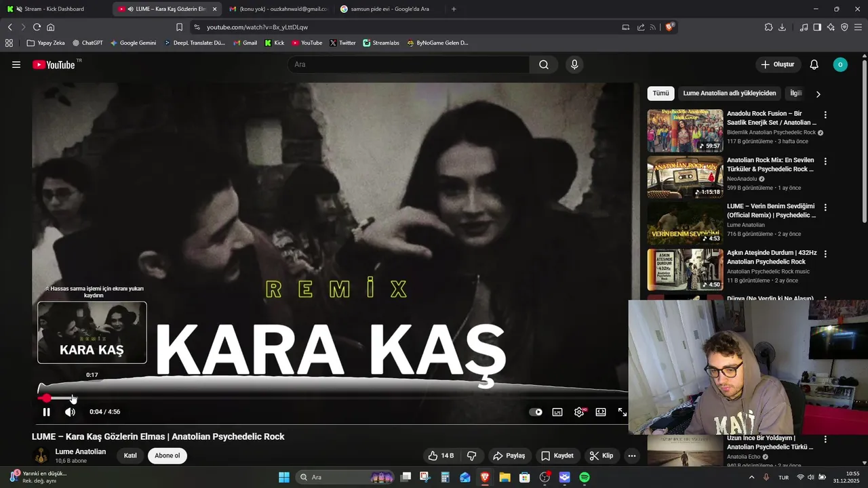The width and height of the screenshot is (868, 488).
Task: Toggle the autoplay switch in player
Action: (x=536, y=412)
